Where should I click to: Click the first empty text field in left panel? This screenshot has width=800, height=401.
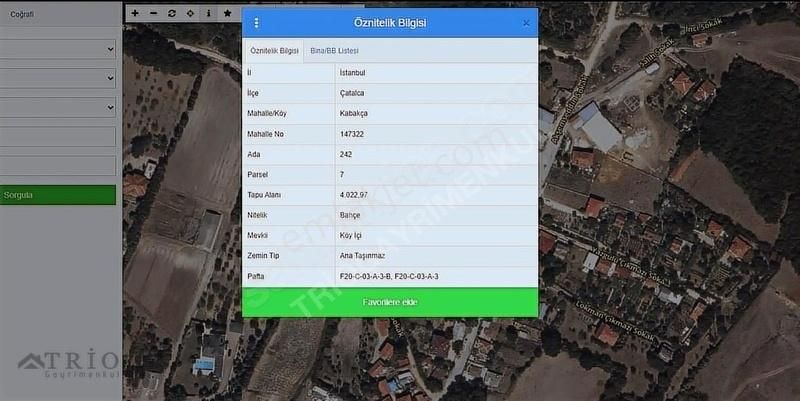[58, 137]
